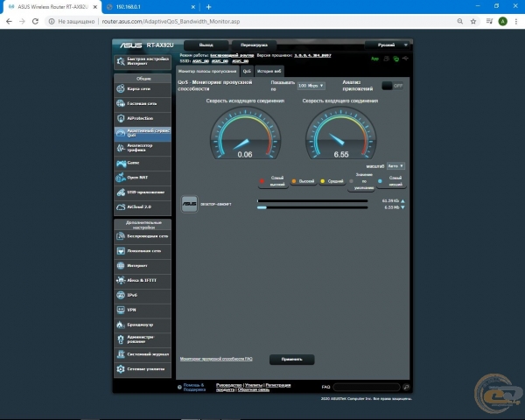Open the Bandwidth Monitor FAQ link
The height and width of the screenshot is (420, 525).
216,359
